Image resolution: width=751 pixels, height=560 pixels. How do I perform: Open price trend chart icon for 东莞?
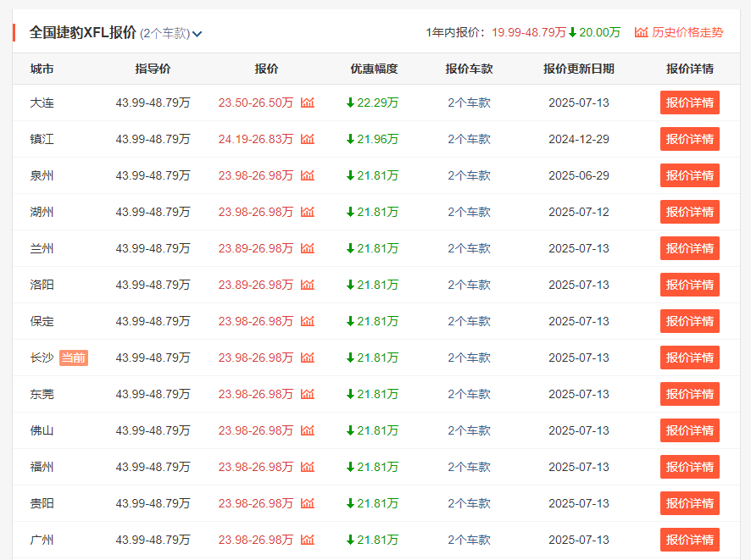(308, 393)
